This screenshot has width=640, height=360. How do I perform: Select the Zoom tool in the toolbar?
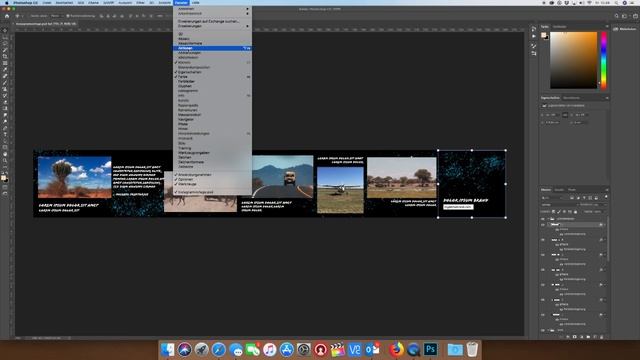5,161
